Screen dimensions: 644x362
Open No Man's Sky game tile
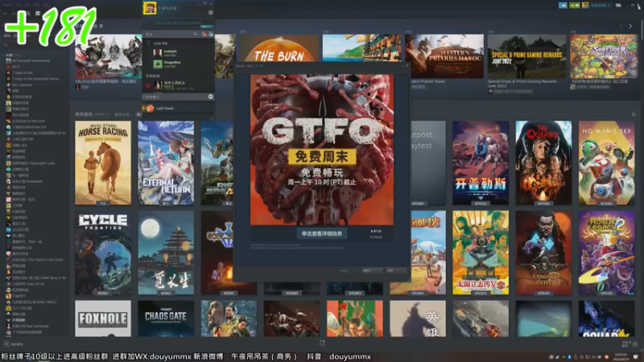point(606,163)
